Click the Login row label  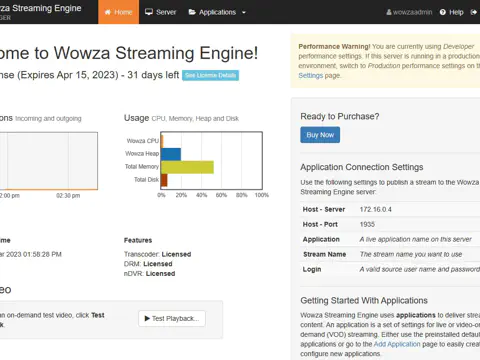[x=312, y=269]
